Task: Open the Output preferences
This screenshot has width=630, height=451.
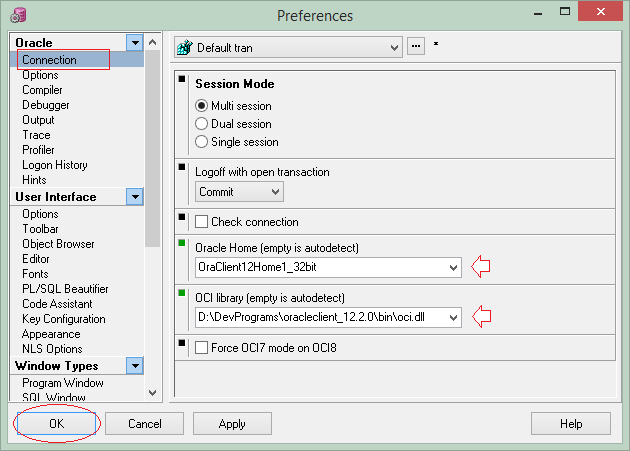Action: coord(38,120)
